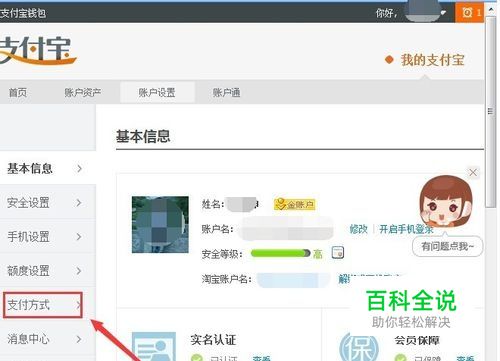Click the 实名认证 ID card icon
This screenshot has height=361, width=500.
click(x=154, y=347)
